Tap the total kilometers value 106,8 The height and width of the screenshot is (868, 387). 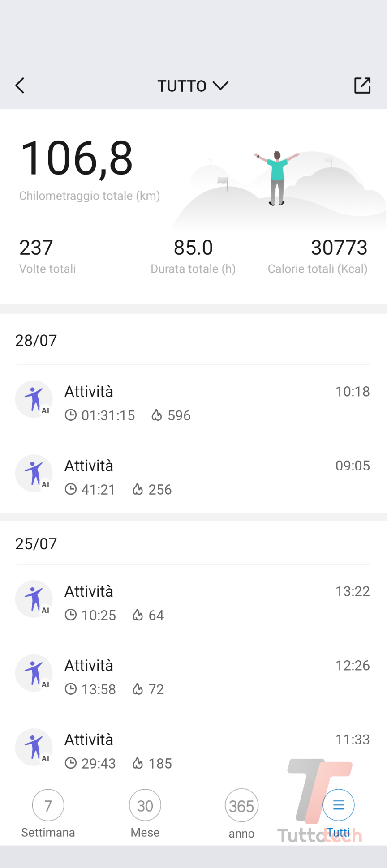pyautogui.click(x=77, y=158)
